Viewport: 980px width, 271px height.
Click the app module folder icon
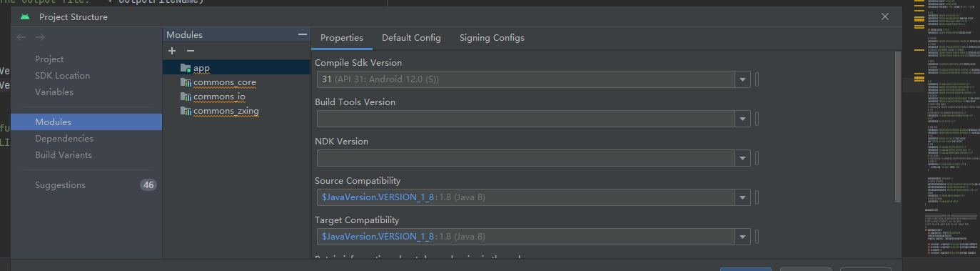[x=186, y=68]
